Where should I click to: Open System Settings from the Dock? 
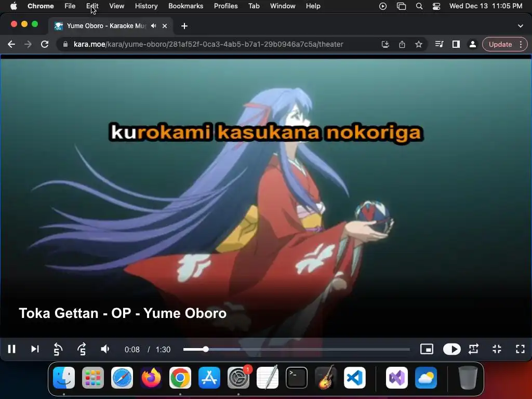click(238, 378)
